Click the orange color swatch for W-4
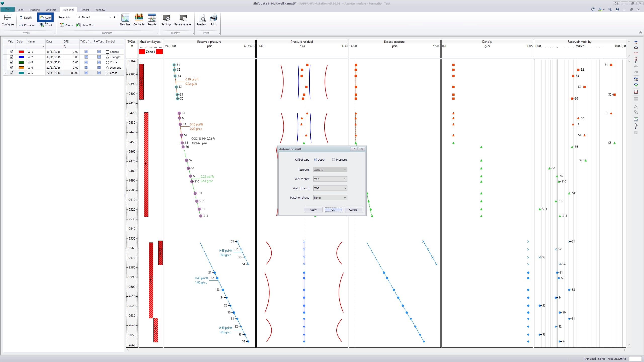 [21, 68]
